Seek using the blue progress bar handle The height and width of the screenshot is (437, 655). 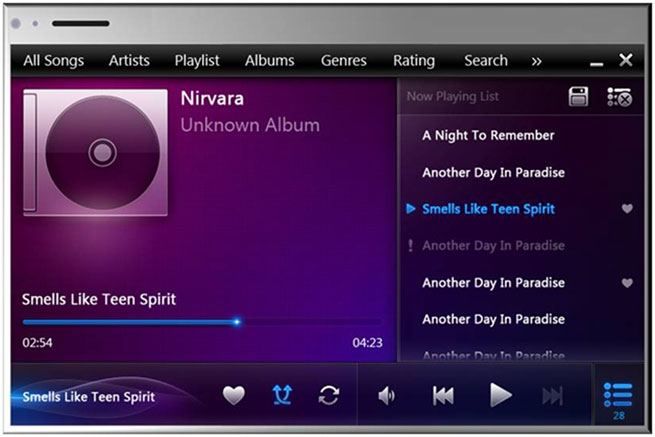tap(237, 322)
